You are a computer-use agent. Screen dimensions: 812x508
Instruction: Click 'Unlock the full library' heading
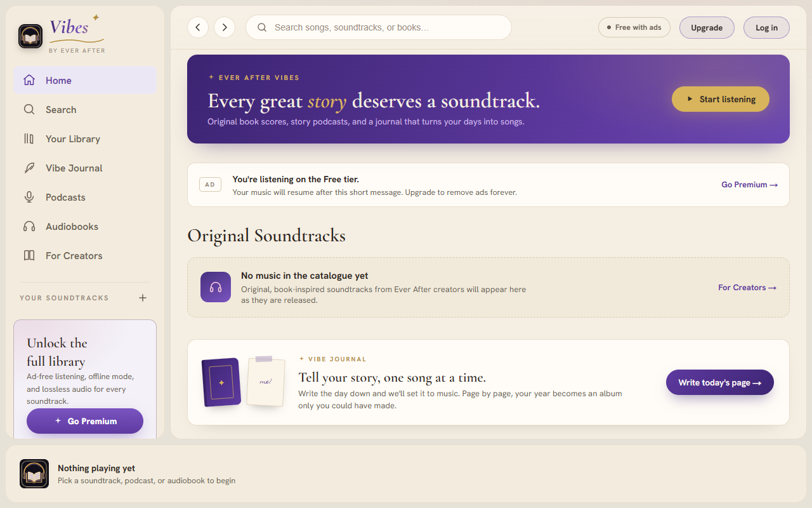pos(57,352)
